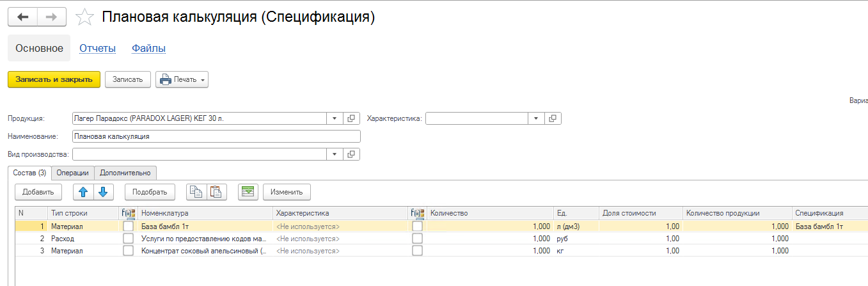The width and height of the screenshot is (868, 286).
Task: Open the Вид производства item with its open button
Action: [x=351, y=154]
